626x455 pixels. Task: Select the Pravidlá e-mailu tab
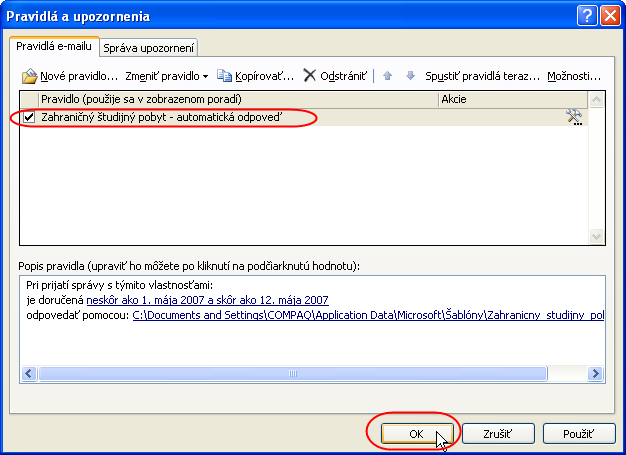[54, 46]
